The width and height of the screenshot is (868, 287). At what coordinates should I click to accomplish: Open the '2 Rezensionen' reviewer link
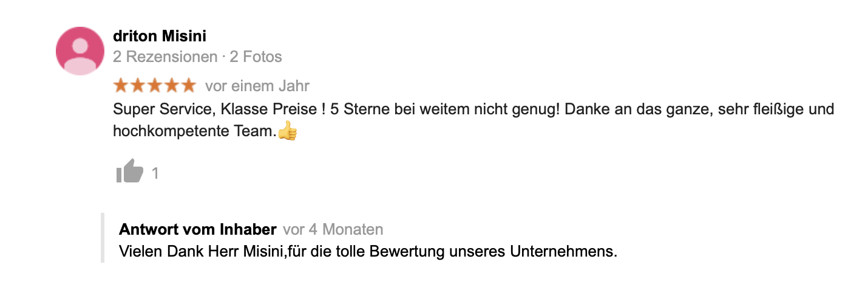(165, 57)
